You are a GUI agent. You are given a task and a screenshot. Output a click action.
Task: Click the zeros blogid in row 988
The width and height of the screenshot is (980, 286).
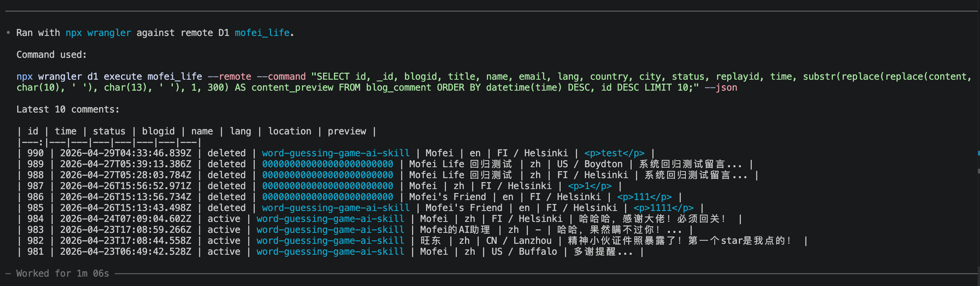pyautogui.click(x=328, y=175)
